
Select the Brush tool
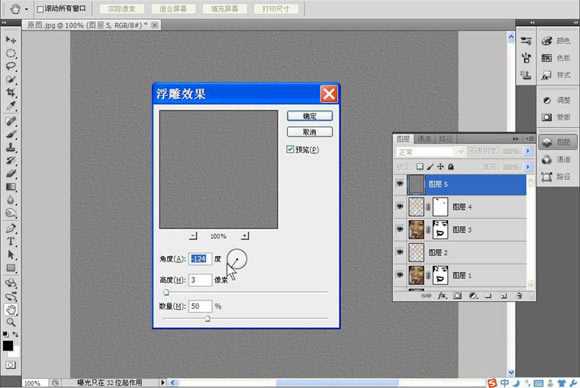[11, 134]
